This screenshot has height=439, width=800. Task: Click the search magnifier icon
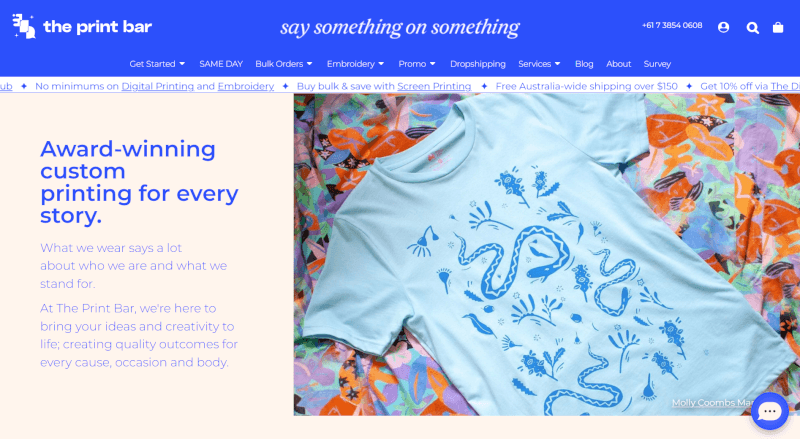point(753,28)
